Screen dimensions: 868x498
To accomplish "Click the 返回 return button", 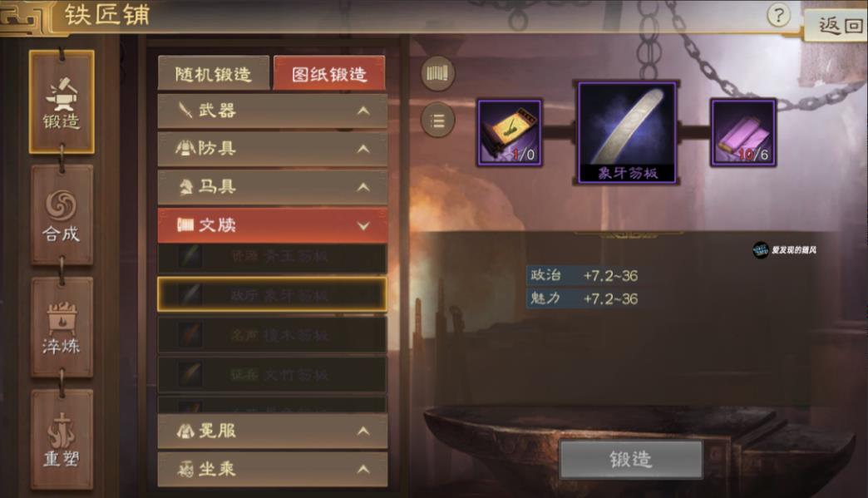I will (837, 26).
